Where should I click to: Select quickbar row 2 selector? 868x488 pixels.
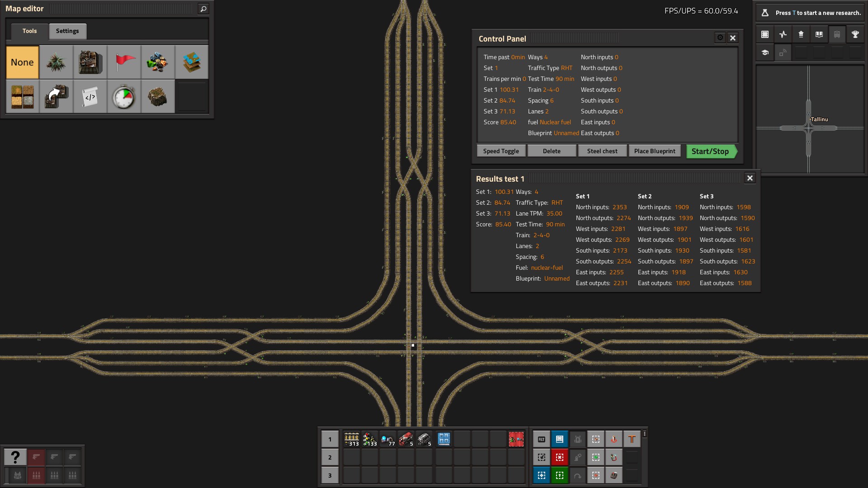(330, 457)
